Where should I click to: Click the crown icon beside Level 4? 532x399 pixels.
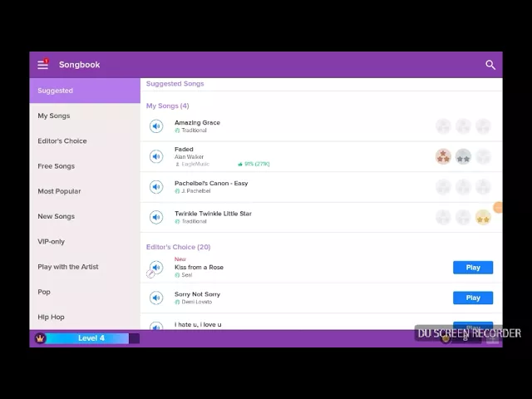(40, 338)
